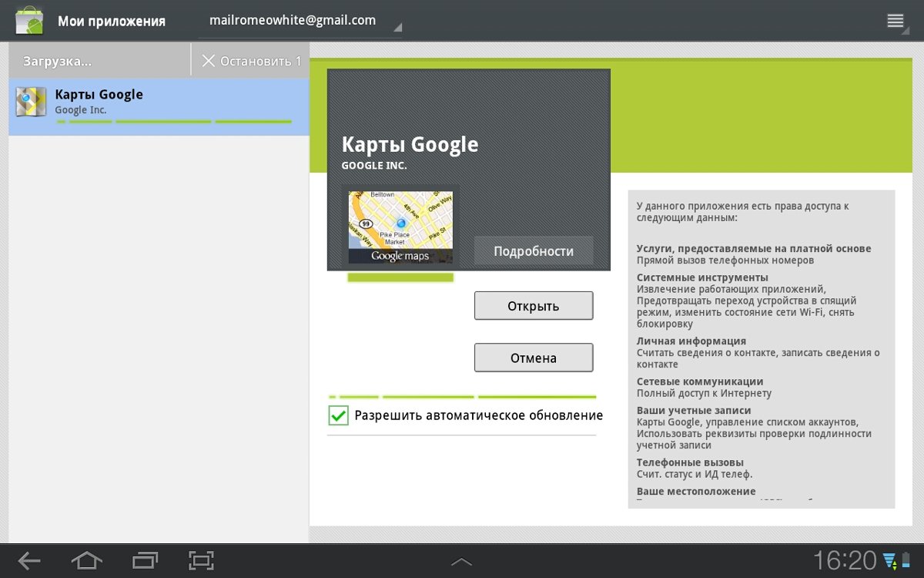Image resolution: width=924 pixels, height=578 pixels.
Task: Open the overflow menu icon at top right
Action: (895, 21)
